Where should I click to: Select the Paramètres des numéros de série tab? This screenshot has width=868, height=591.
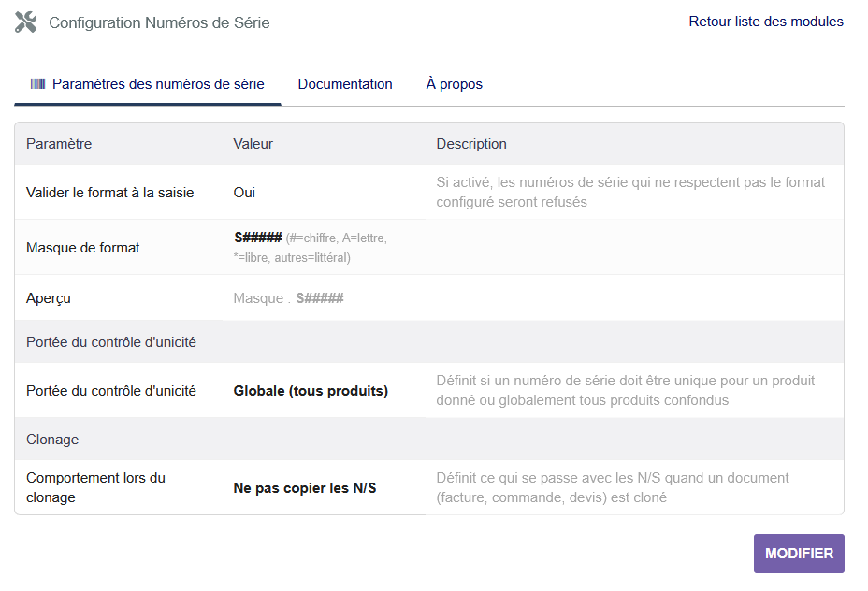pos(157,84)
